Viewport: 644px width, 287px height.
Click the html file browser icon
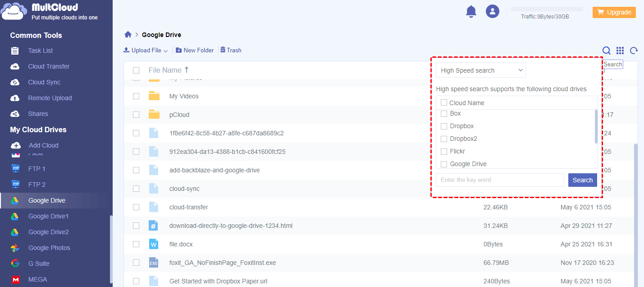coord(154,226)
